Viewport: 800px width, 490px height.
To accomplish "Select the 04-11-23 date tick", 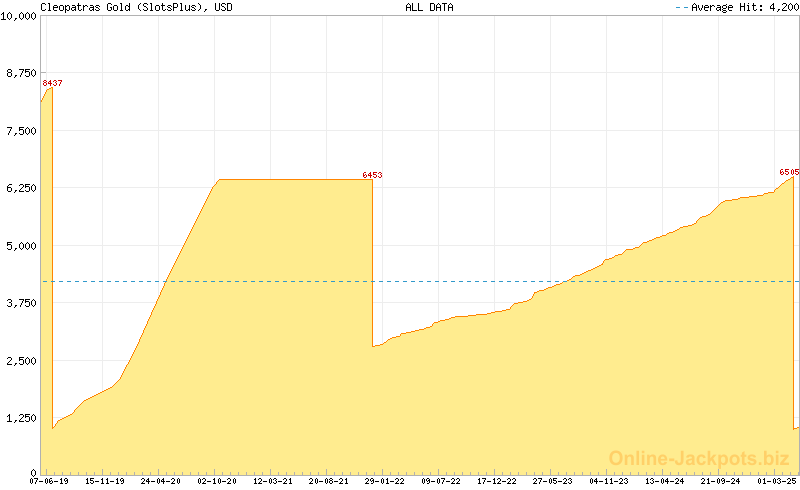I will 609,481.
